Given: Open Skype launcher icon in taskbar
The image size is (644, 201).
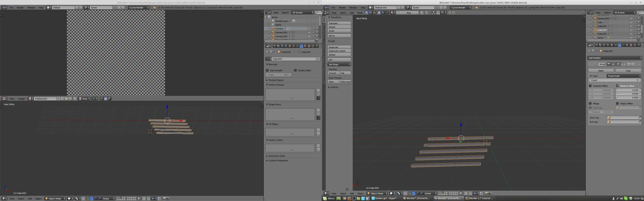Looking at the screenshot, I should 363,198.
